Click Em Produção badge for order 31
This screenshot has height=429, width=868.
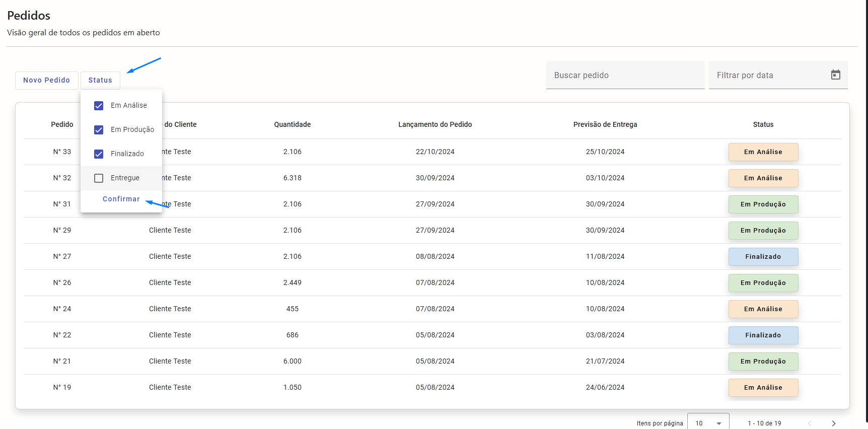[763, 204]
